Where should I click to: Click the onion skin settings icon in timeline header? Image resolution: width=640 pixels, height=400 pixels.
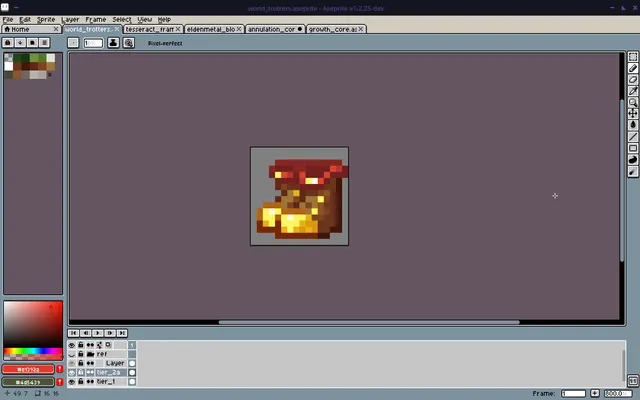(108, 345)
